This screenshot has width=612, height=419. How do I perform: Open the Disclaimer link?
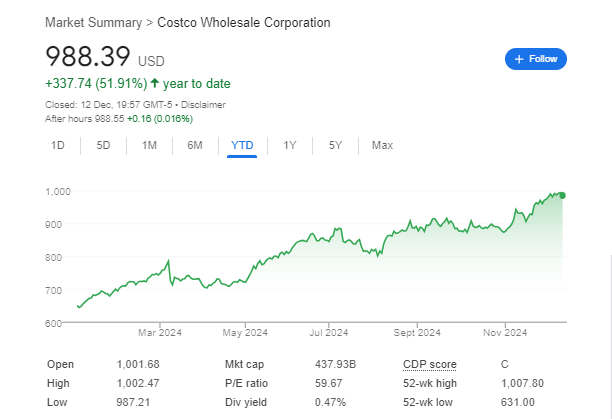coord(203,105)
